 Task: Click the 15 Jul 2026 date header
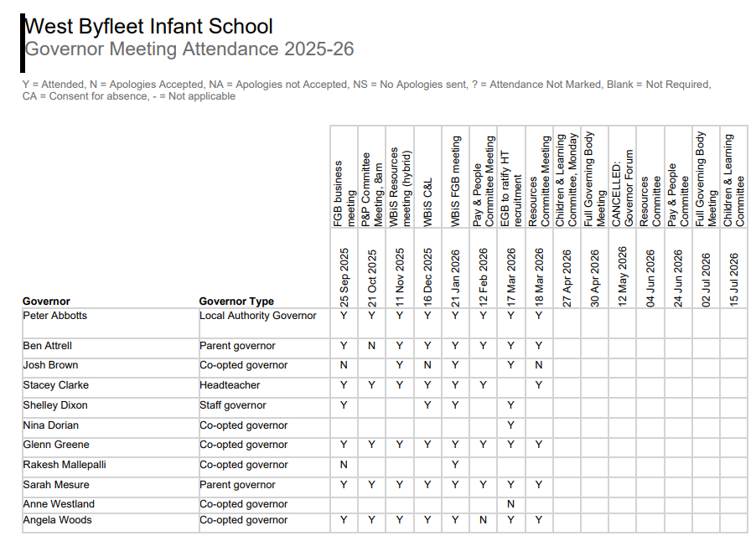734,281
